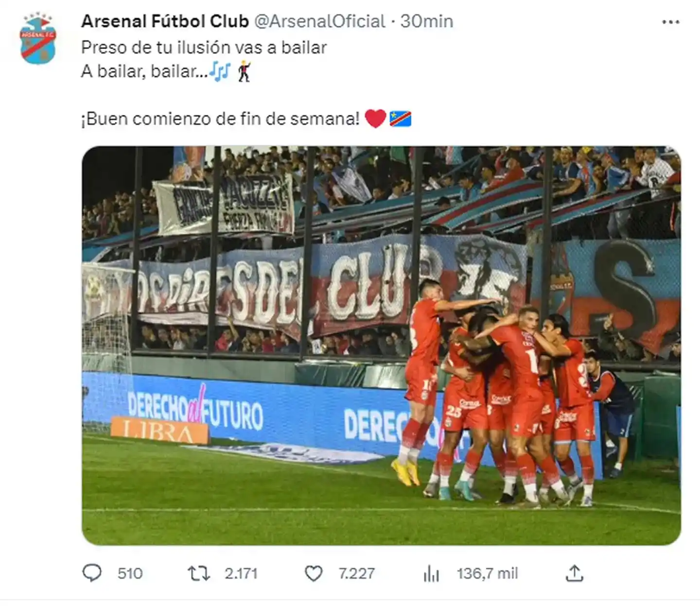Click the reply speech bubble icon
Screen dimensions: 700x606
click(92, 573)
